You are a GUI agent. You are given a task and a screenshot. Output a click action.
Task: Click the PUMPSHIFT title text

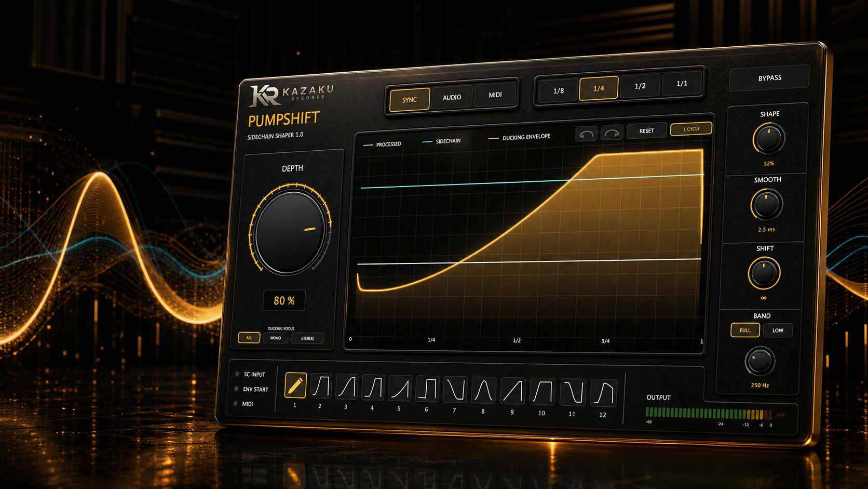click(x=284, y=120)
